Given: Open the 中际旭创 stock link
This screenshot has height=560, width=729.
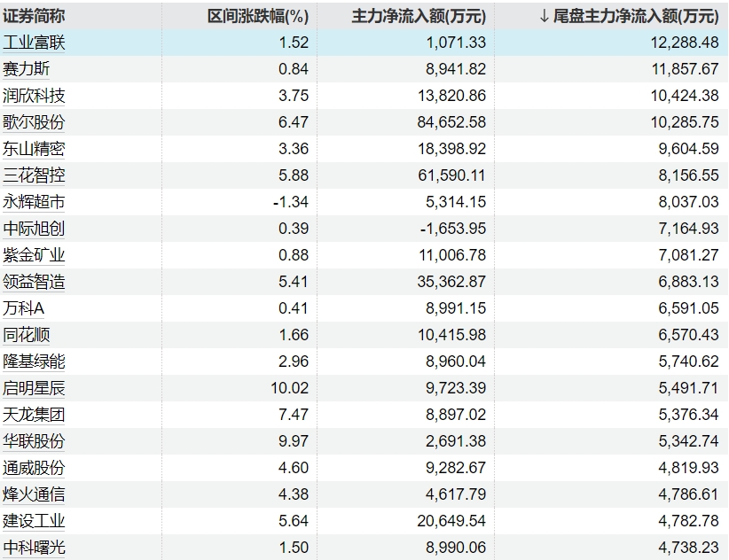Looking at the screenshot, I should pos(34,229).
